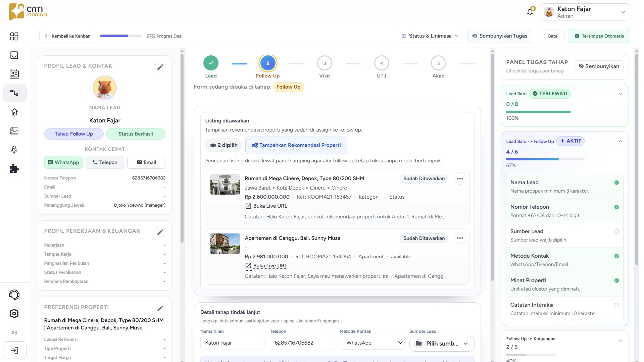Click Sudah Ditawarkan badge for Apartemen Canggu
The width and height of the screenshot is (644, 362).
point(424,238)
